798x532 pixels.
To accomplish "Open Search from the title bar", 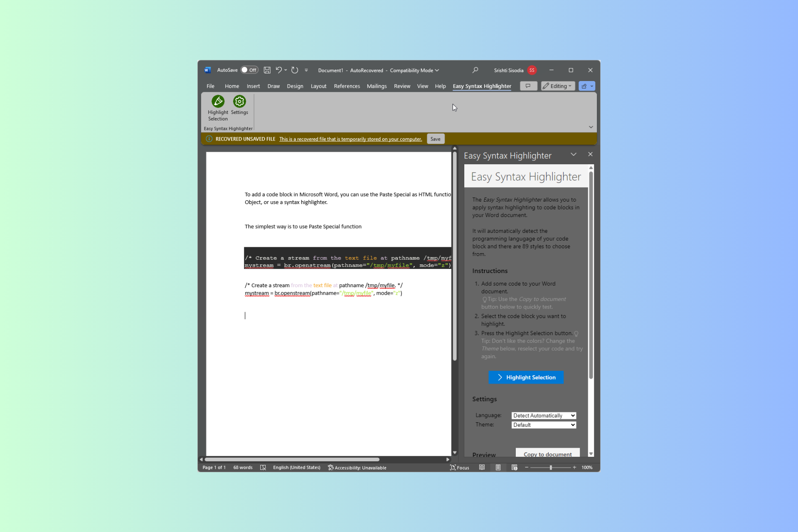I will pos(475,70).
